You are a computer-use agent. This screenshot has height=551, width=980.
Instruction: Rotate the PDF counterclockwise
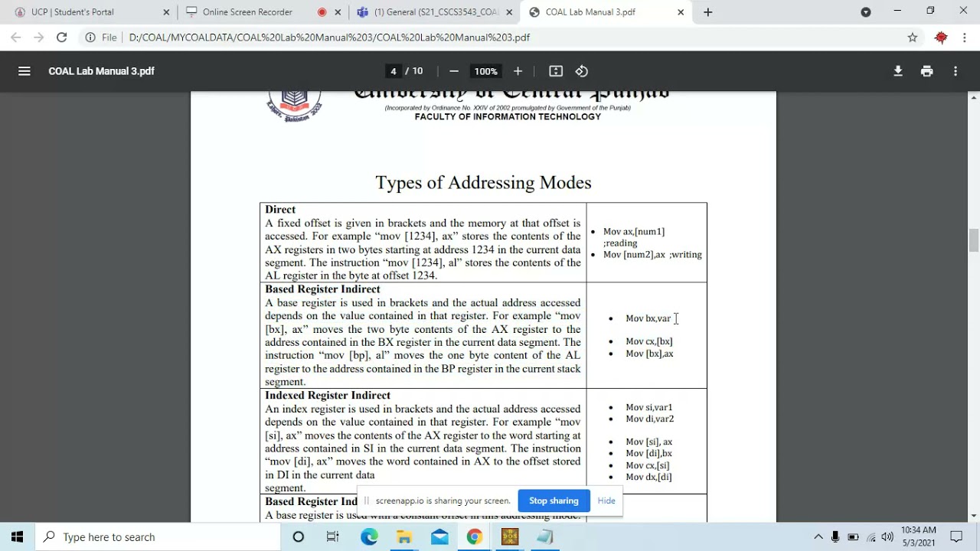pos(582,71)
